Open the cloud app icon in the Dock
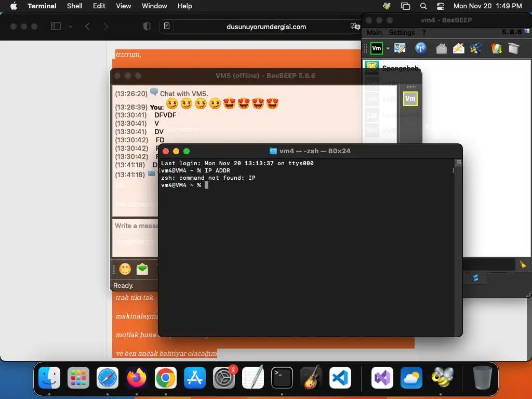Screen dimensions: 532x399 (411, 378)
